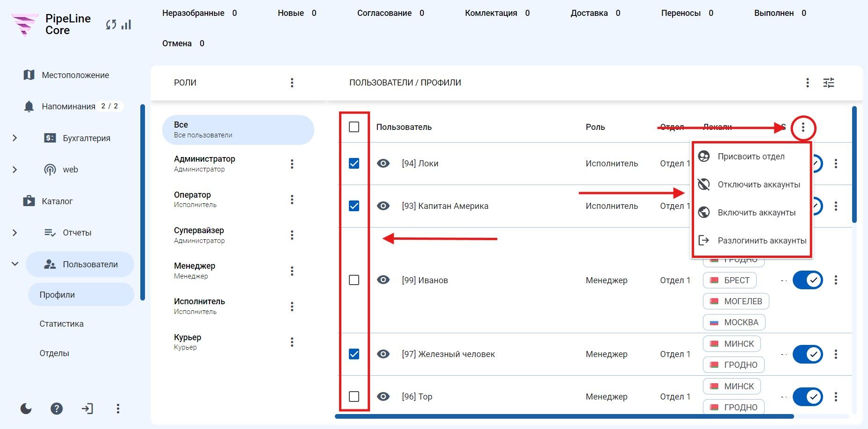Check the Тор user checkbox

354,397
